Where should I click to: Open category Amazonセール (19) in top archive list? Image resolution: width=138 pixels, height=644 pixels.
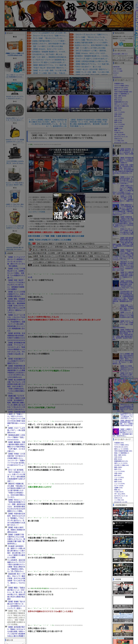pyautogui.click(x=120, y=143)
